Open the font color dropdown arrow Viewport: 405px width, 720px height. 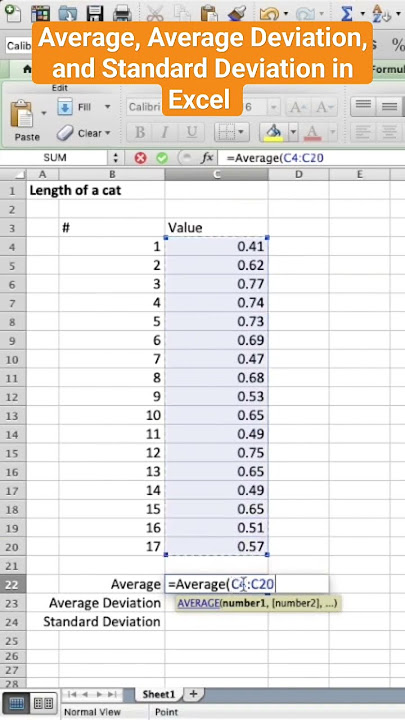332,133
